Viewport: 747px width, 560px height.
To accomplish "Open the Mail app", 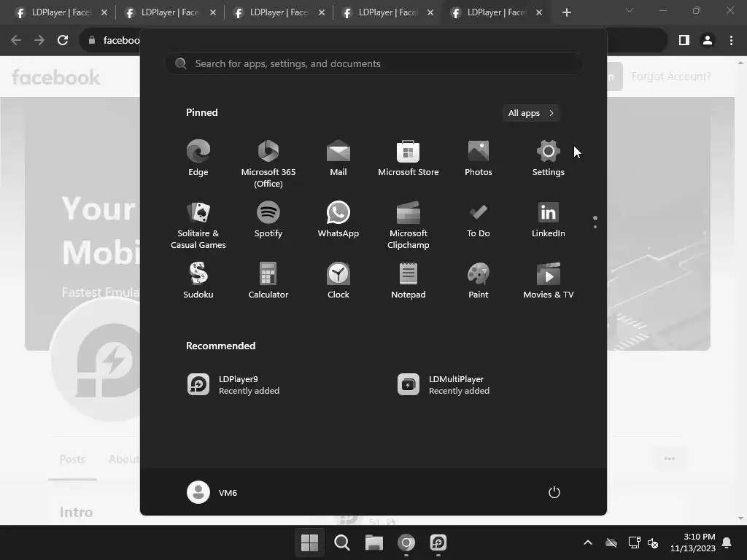I will pos(338,158).
